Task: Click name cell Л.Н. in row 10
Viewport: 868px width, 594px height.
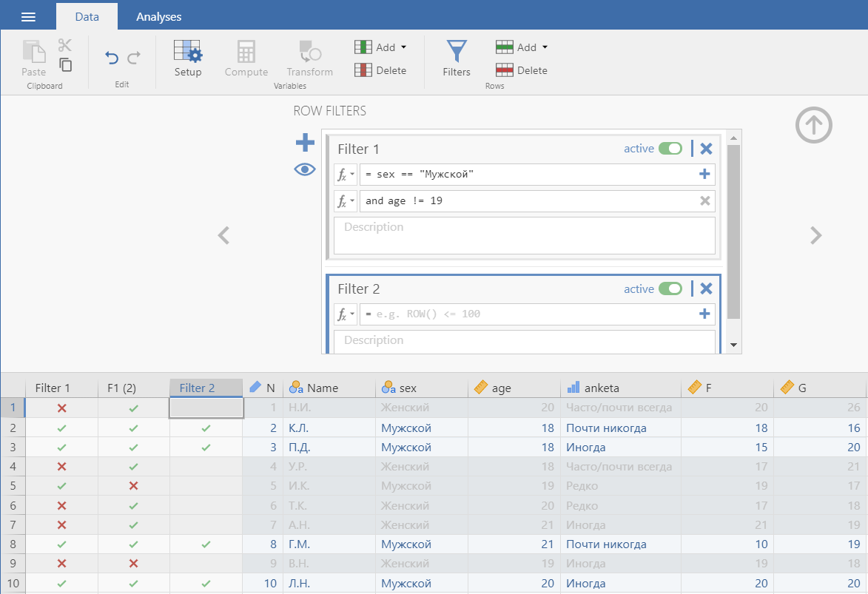Action: pyautogui.click(x=329, y=584)
